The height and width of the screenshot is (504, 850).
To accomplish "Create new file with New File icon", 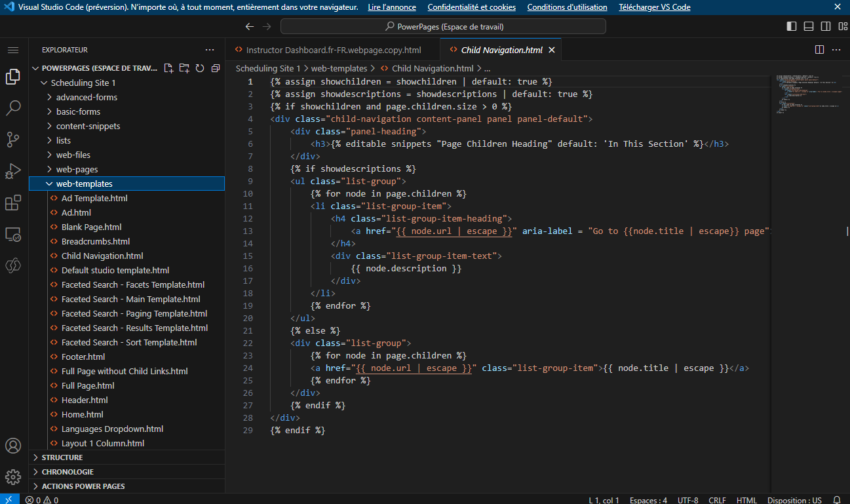I will pos(168,68).
